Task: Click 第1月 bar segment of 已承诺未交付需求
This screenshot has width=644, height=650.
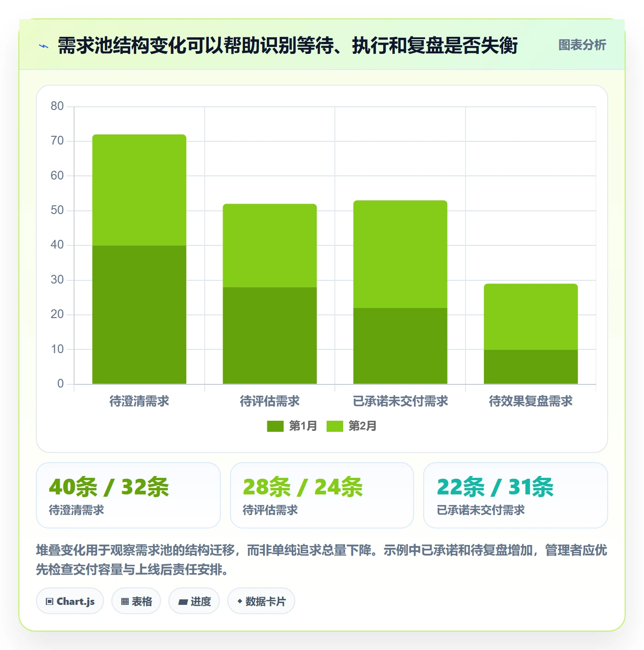Action: pyautogui.click(x=400, y=346)
